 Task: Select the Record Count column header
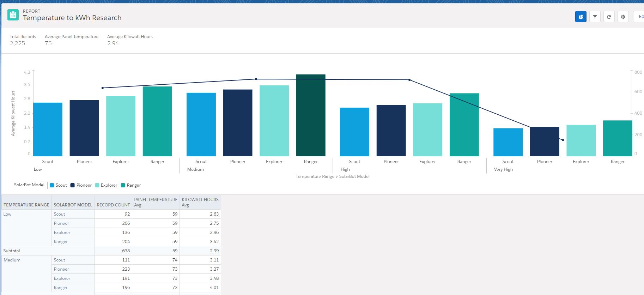113,205
